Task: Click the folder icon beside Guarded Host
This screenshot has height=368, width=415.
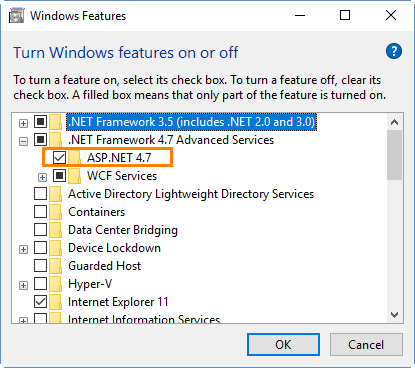Action: pyautogui.click(x=55, y=266)
